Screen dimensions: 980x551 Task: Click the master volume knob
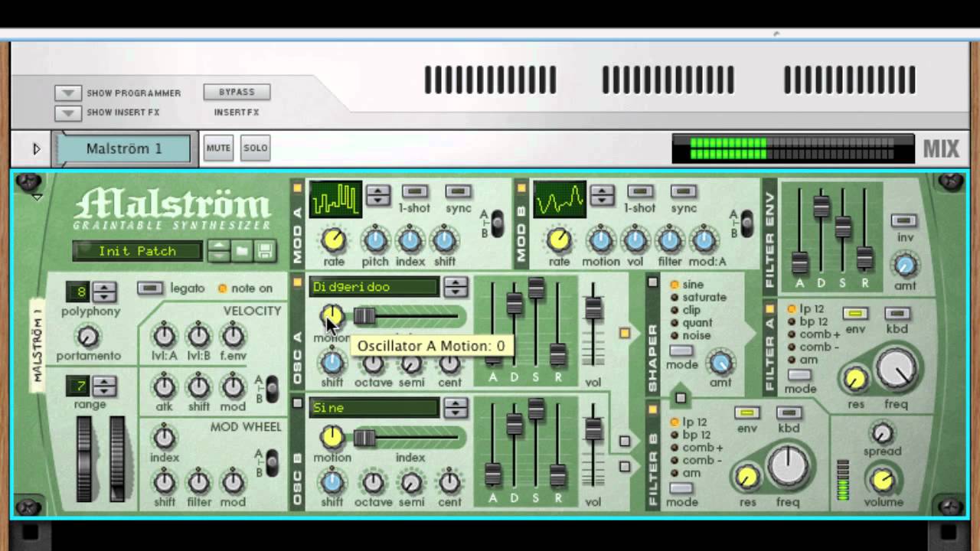tap(883, 481)
